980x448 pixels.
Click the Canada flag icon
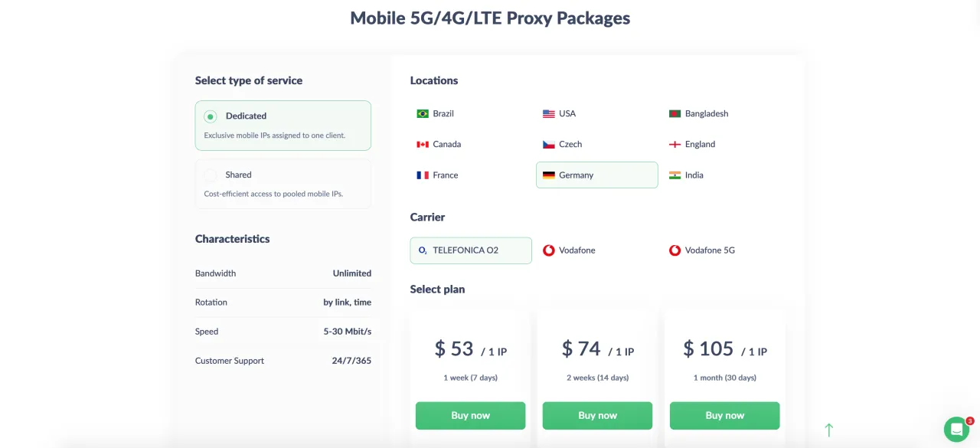coord(423,144)
